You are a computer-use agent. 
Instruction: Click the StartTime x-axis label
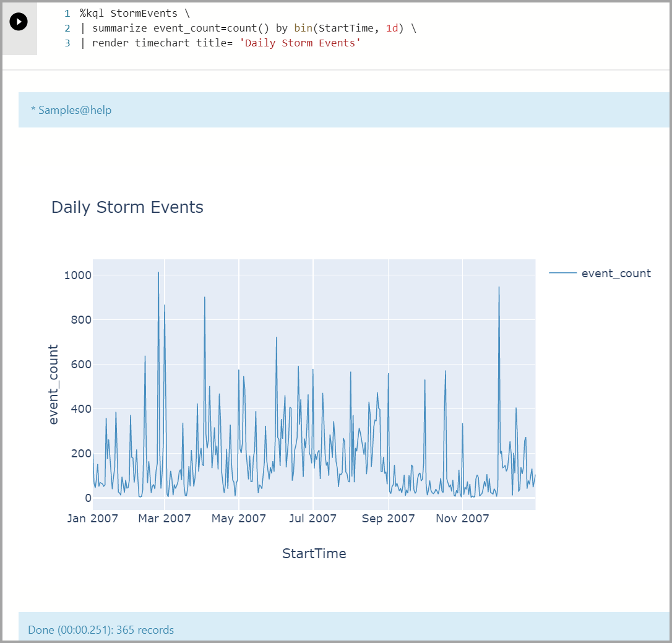(314, 553)
